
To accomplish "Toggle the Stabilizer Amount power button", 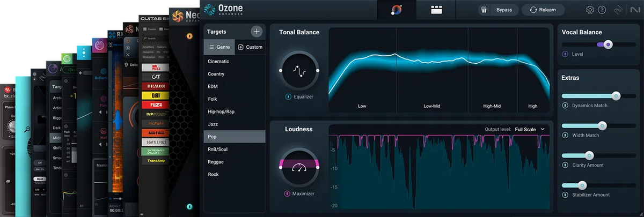I will (x=565, y=195).
